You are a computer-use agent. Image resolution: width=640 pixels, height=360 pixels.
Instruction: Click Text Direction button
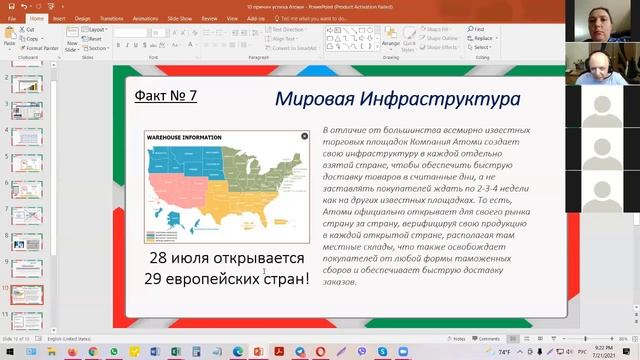(x=285, y=29)
